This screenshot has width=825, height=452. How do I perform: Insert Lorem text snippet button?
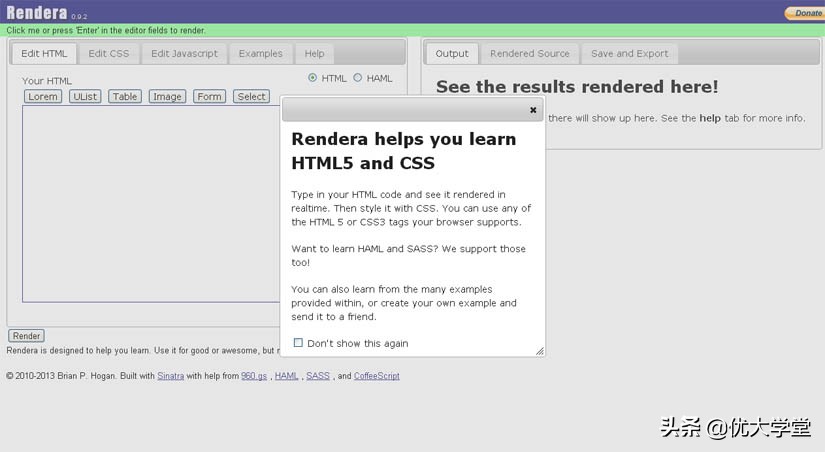coord(43,96)
